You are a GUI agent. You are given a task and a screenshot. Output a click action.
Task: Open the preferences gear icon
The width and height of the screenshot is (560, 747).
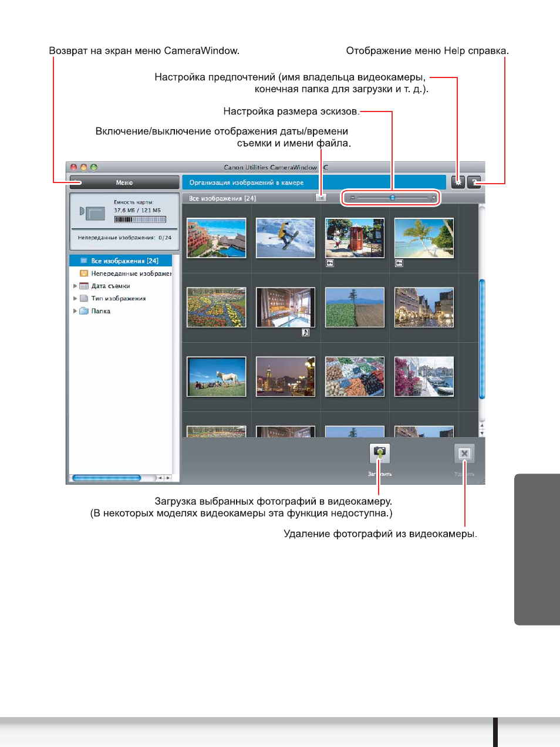coord(458,182)
